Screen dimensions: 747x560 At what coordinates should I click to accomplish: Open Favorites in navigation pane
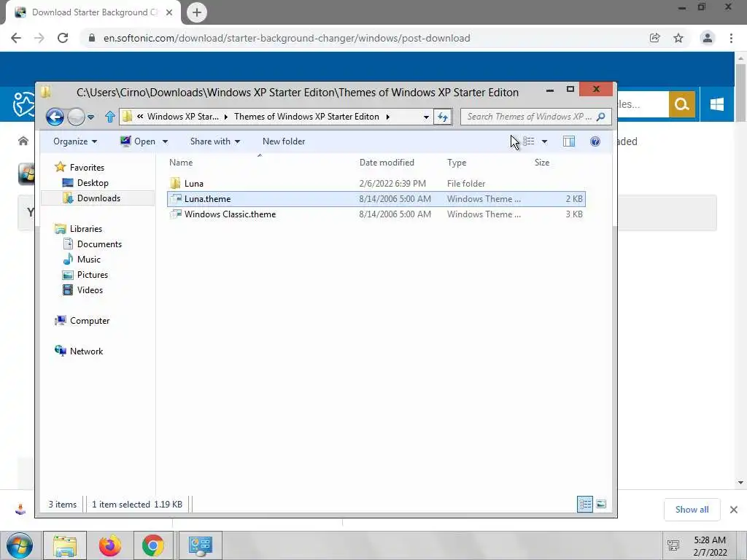87,168
